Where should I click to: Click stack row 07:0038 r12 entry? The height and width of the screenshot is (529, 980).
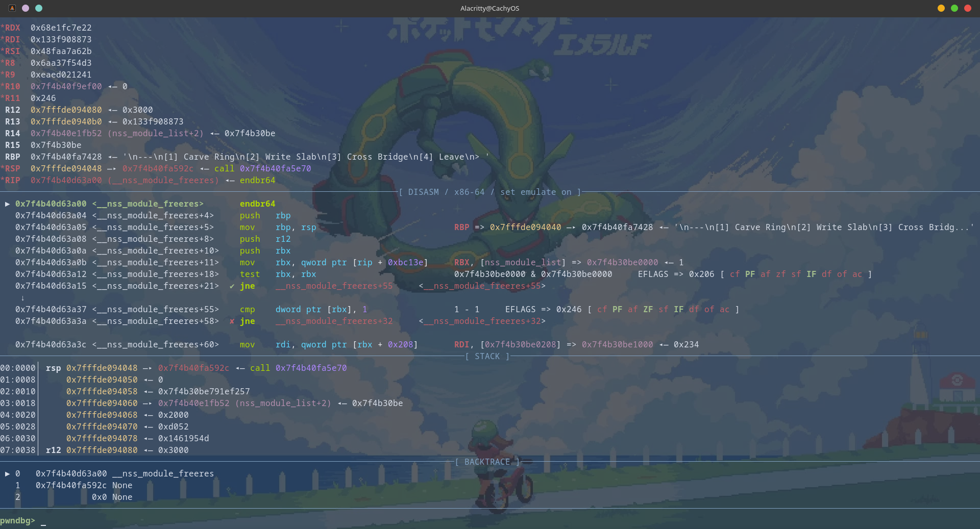(x=94, y=450)
